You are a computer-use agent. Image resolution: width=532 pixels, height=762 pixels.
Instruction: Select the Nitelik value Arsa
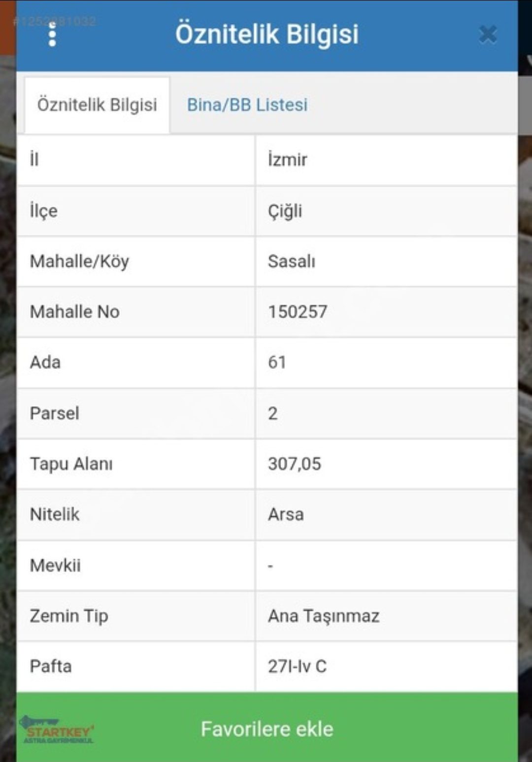[x=286, y=515]
